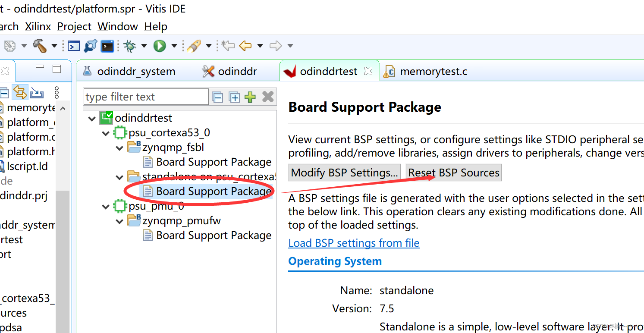Click Modify BSP Settings button

345,173
